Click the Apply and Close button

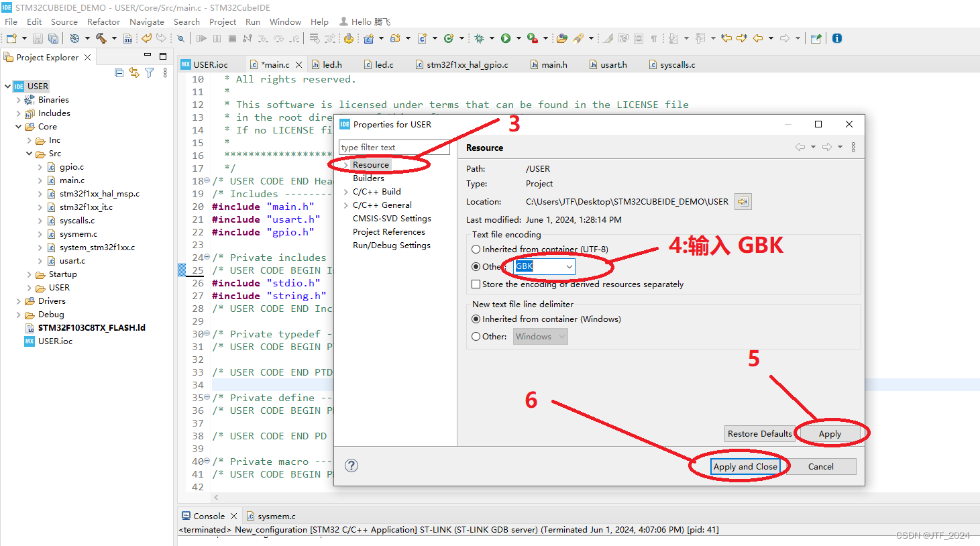[746, 466]
